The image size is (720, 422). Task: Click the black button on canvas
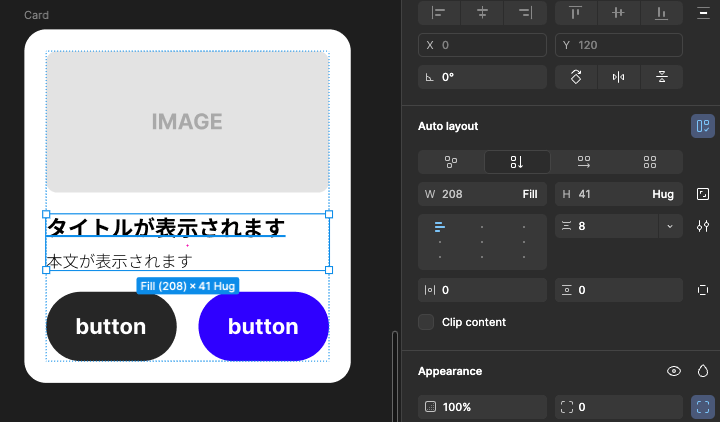point(111,326)
